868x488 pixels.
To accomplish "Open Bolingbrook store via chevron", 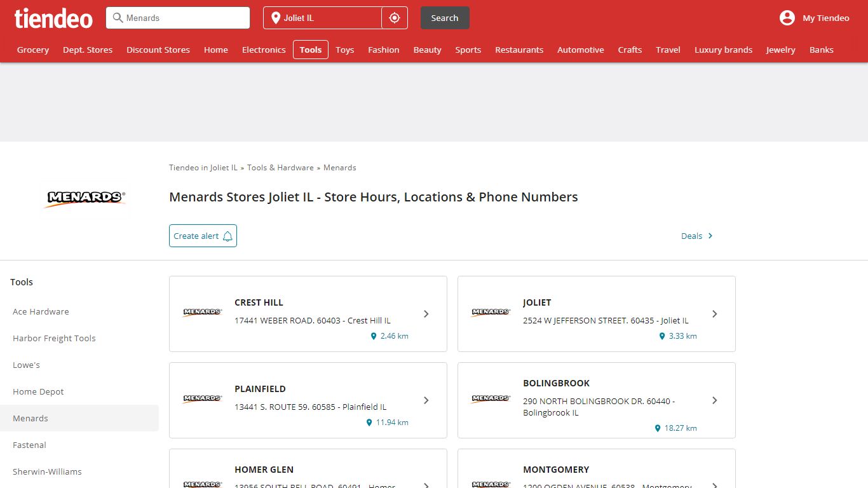I will (715, 400).
